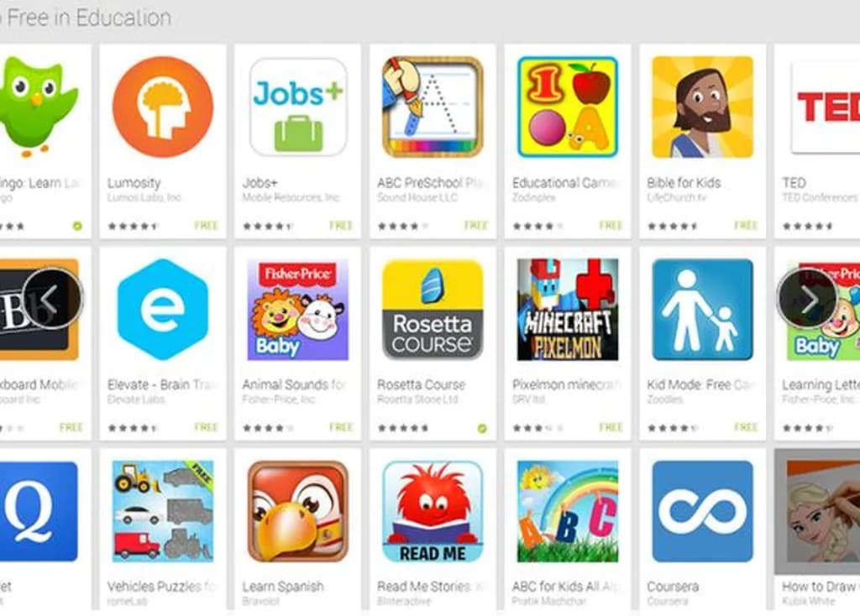Click the Animal Sounds FREE button
The height and width of the screenshot is (616, 860).
click(341, 427)
